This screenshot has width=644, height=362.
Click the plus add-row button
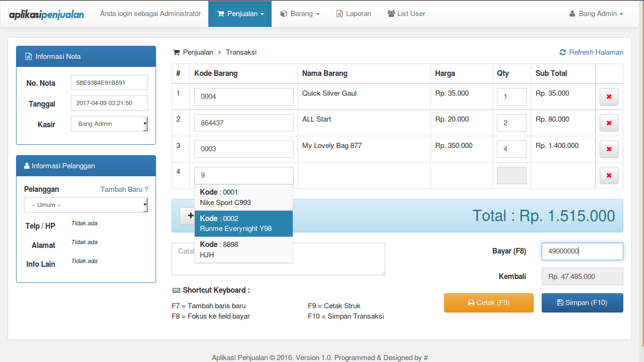pyautogui.click(x=188, y=216)
